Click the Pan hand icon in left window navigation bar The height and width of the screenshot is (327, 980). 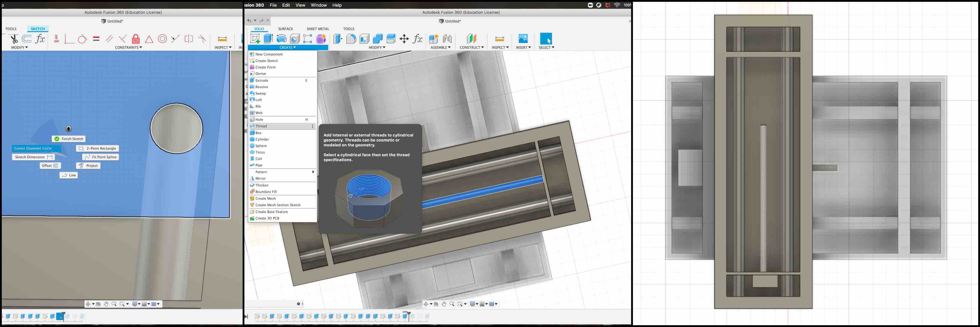[106, 304]
